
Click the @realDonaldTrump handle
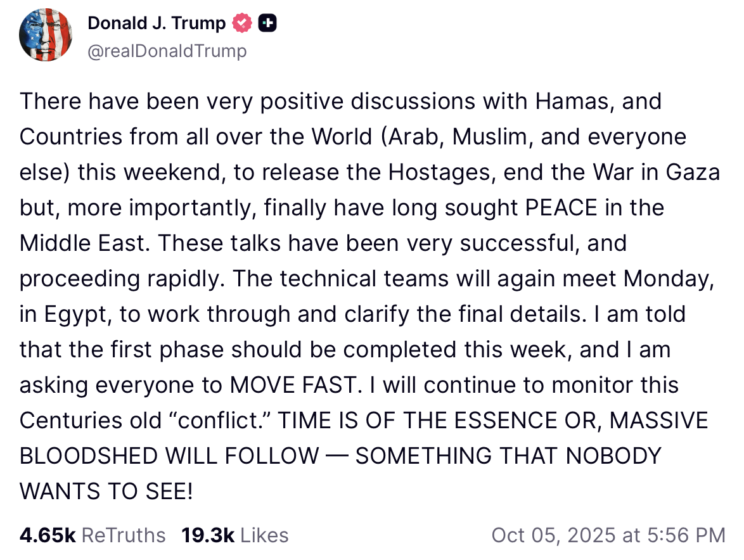(x=167, y=51)
